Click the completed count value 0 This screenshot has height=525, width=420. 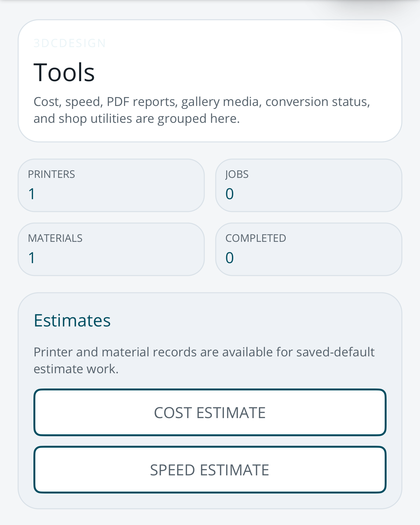(230, 258)
